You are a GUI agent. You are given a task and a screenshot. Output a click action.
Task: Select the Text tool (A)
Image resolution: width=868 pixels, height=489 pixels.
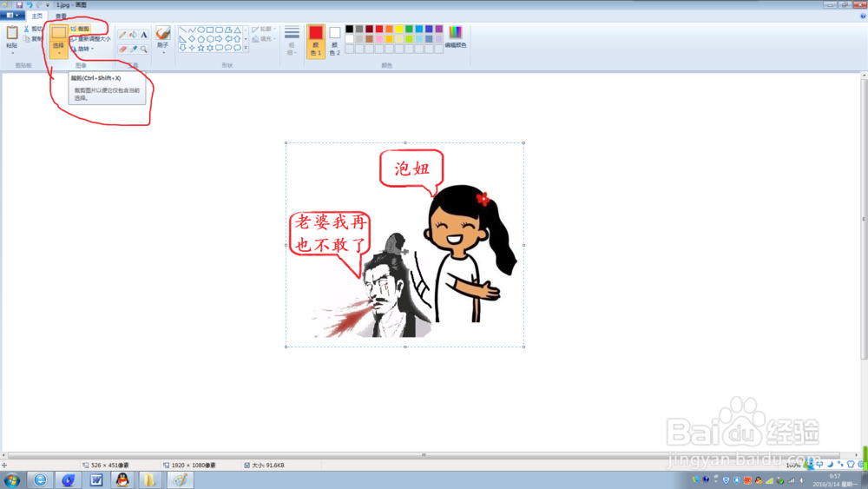pyautogui.click(x=144, y=35)
